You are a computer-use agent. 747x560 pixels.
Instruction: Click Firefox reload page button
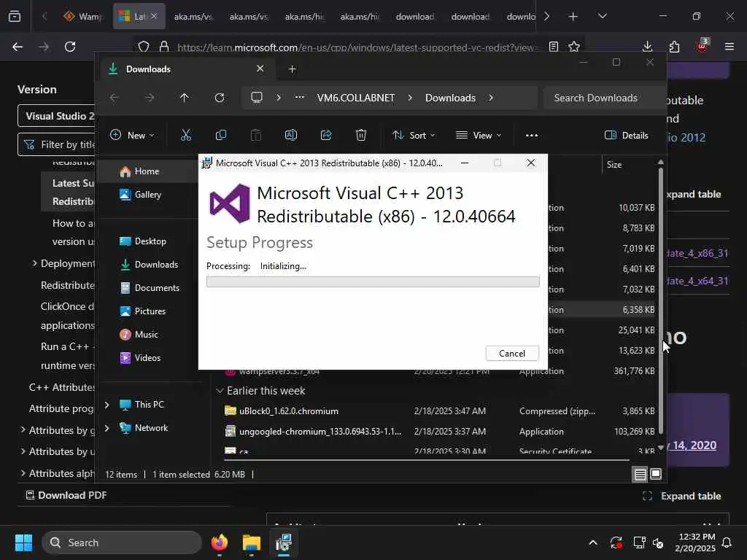(70, 47)
